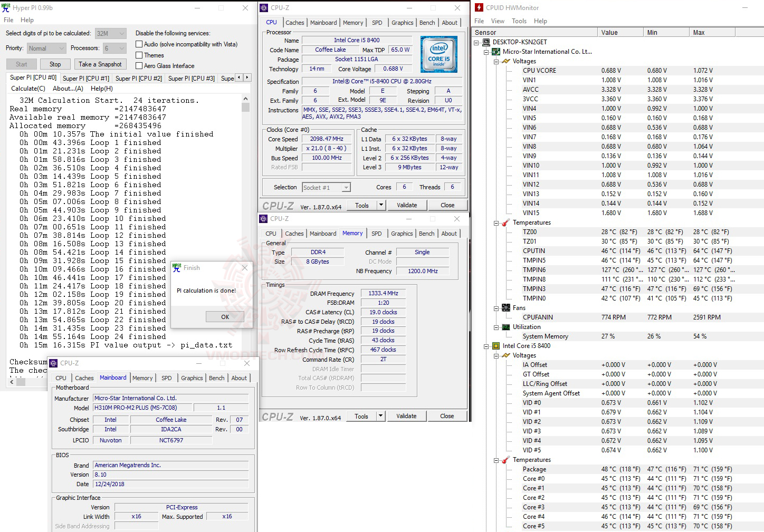This screenshot has height=532, width=764.
Task: Click the Utilization icon in HWMonitor tree
Action: click(506, 327)
